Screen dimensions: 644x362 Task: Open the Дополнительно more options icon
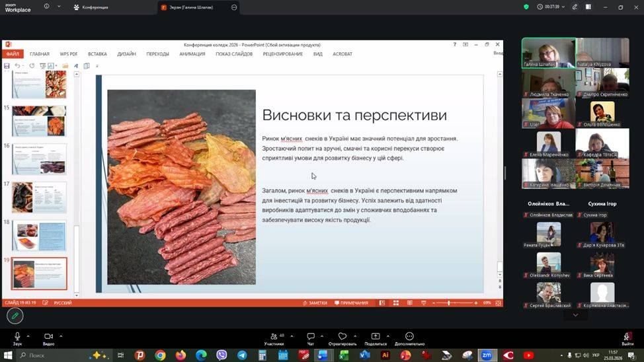[x=409, y=337]
